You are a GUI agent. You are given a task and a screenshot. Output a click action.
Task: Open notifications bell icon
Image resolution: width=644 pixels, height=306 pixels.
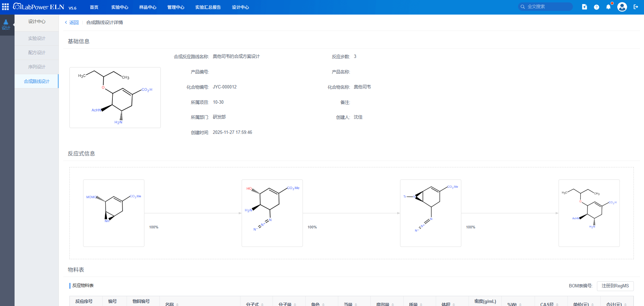click(x=608, y=7)
